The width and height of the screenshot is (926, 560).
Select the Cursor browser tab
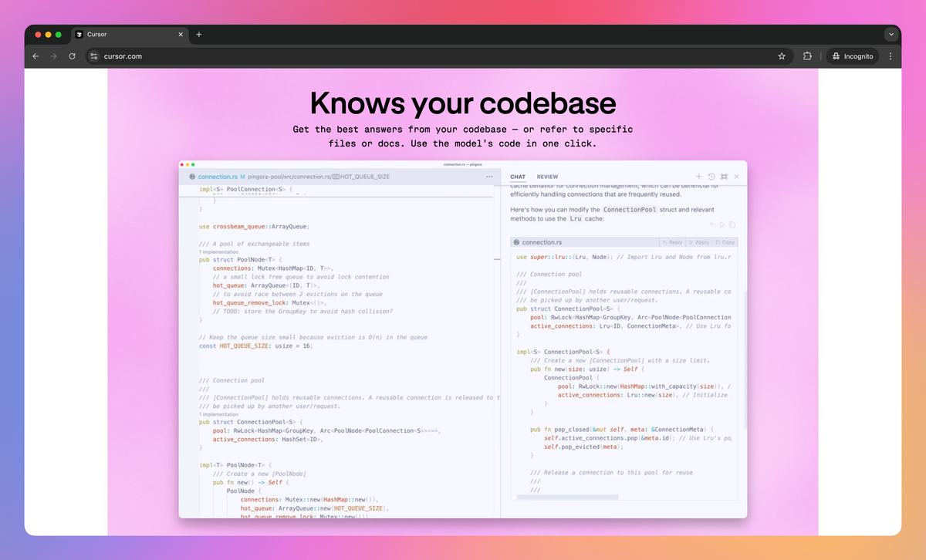pyautogui.click(x=130, y=35)
